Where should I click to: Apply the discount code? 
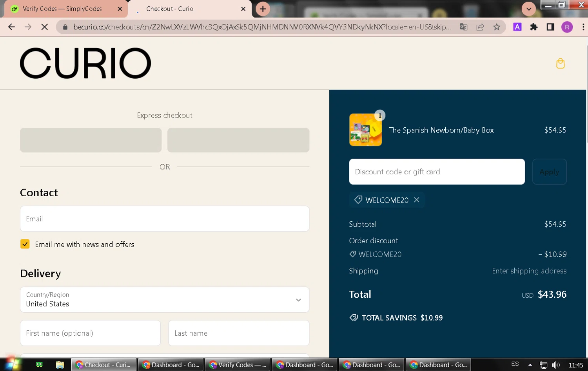pos(549,172)
